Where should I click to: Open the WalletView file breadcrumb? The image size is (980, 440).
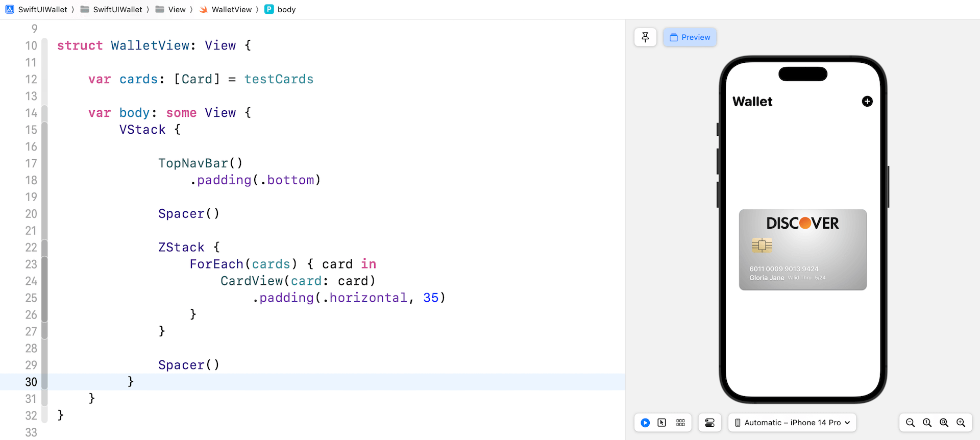pos(232,9)
